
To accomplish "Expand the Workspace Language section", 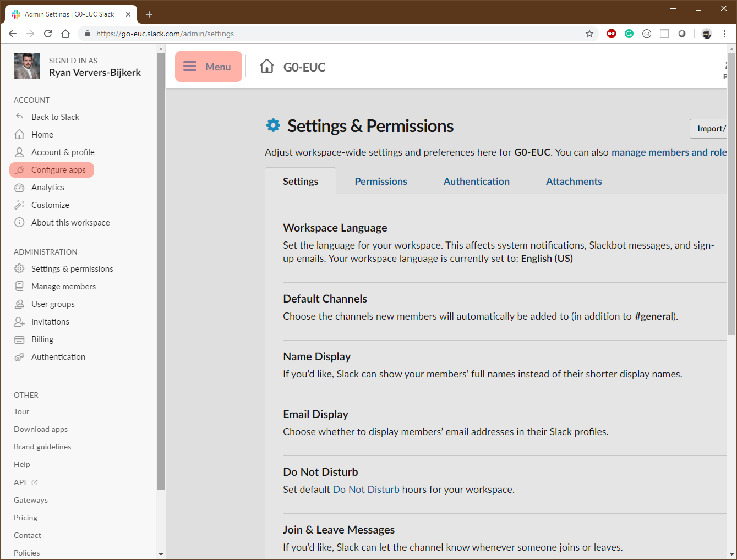I will click(335, 228).
